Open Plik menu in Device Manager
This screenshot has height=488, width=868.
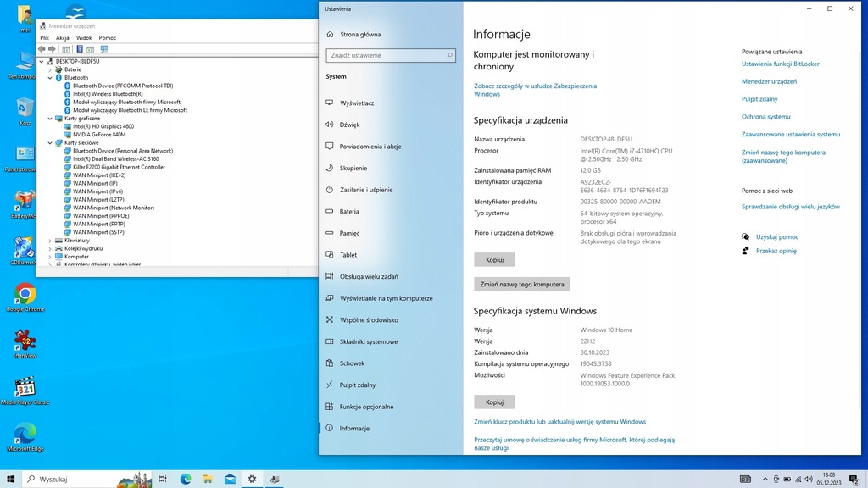click(44, 37)
